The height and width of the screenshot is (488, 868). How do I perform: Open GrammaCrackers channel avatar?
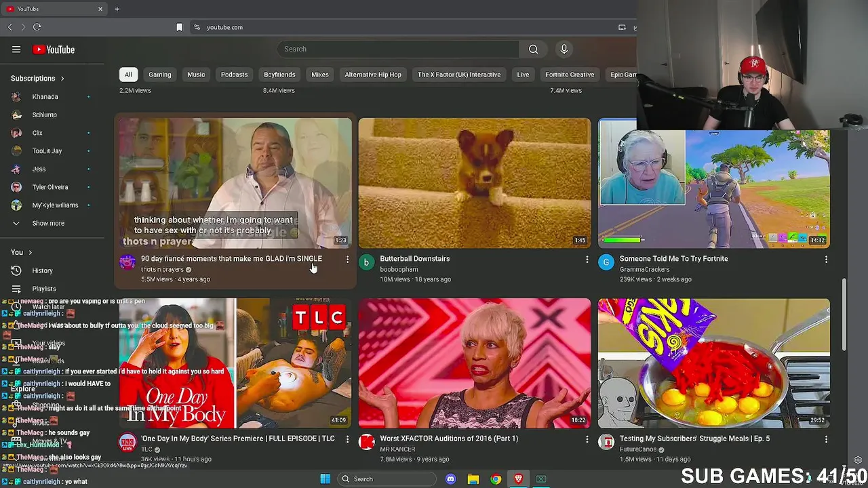click(606, 262)
